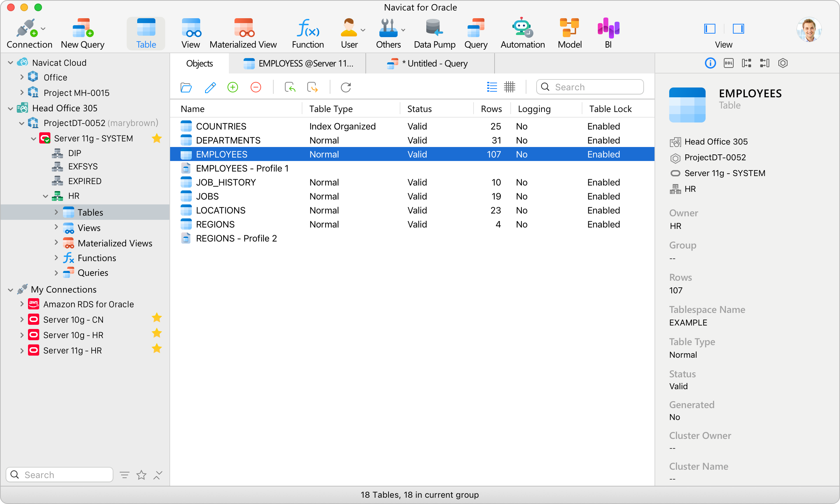840x504 pixels.
Task: Open the Others toolbar dropdown arrow
Action: click(x=404, y=30)
